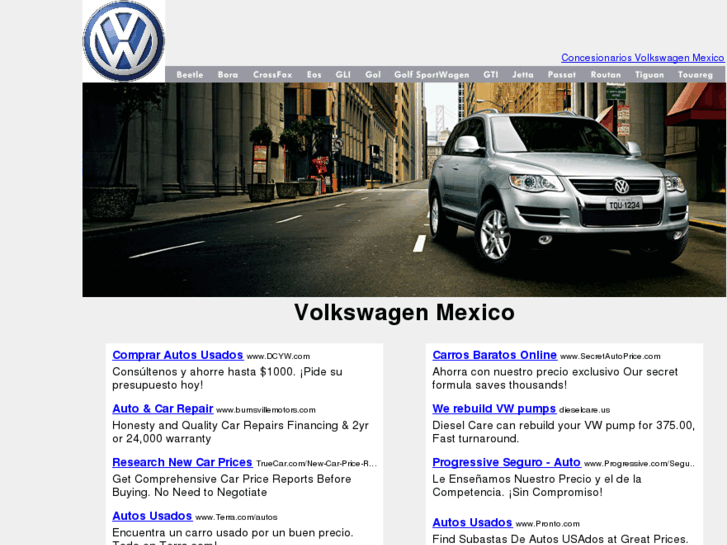Open the GLI model page
The height and width of the screenshot is (545, 727).
click(x=343, y=75)
